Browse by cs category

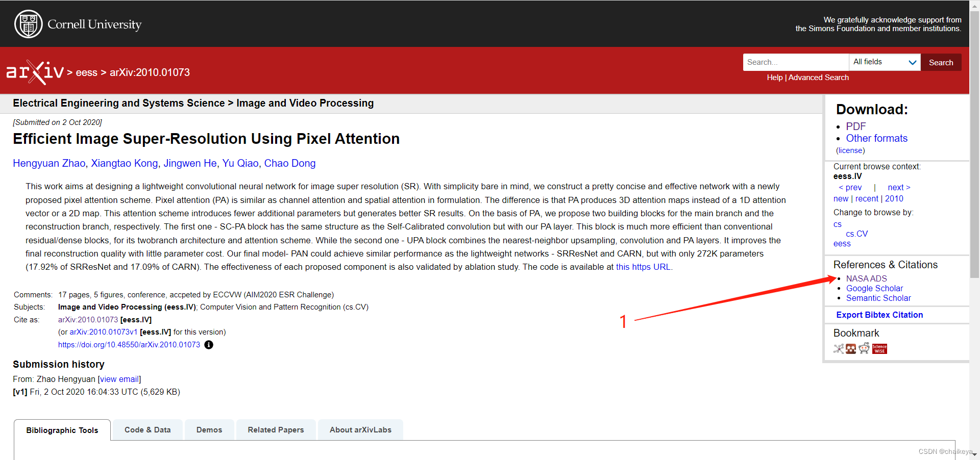(x=838, y=224)
